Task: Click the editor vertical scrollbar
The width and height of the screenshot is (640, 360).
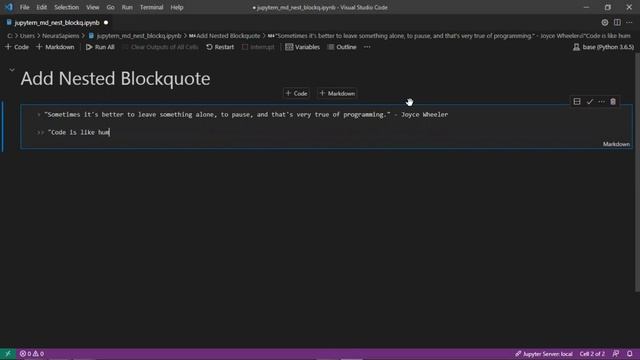Action: (637, 173)
